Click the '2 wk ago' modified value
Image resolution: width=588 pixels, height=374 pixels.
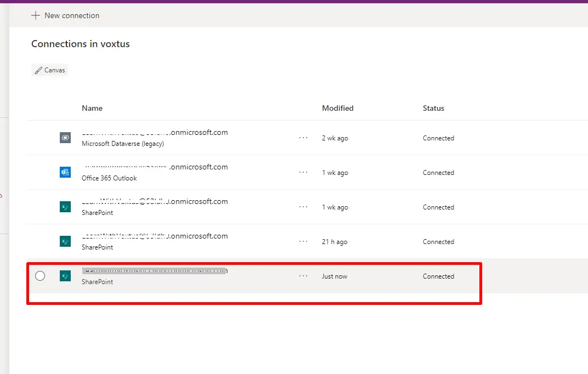[335, 138]
